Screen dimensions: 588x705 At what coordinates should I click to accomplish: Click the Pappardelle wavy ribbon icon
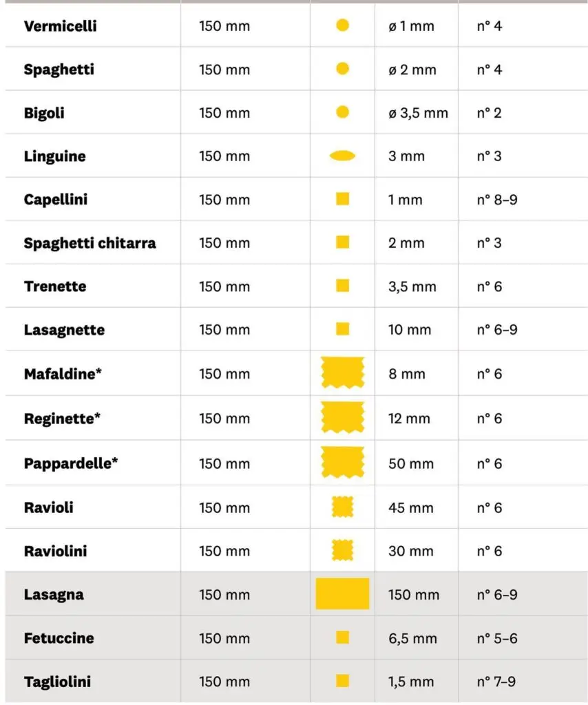[342, 462]
